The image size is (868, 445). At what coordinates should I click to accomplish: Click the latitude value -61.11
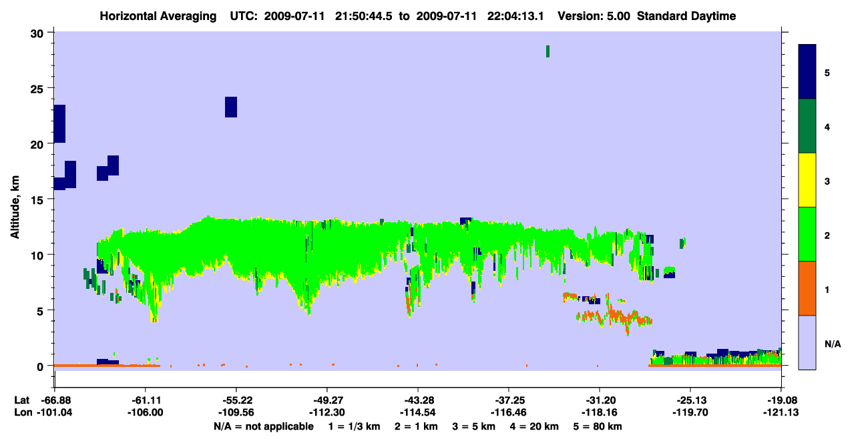pyautogui.click(x=146, y=400)
